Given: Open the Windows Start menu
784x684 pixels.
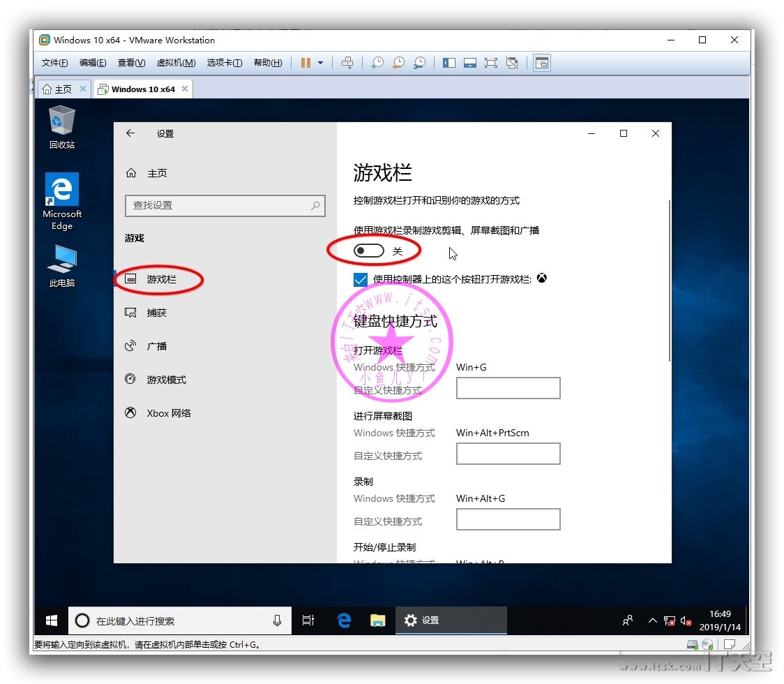Looking at the screenshot, I should (x=51, y=621).
